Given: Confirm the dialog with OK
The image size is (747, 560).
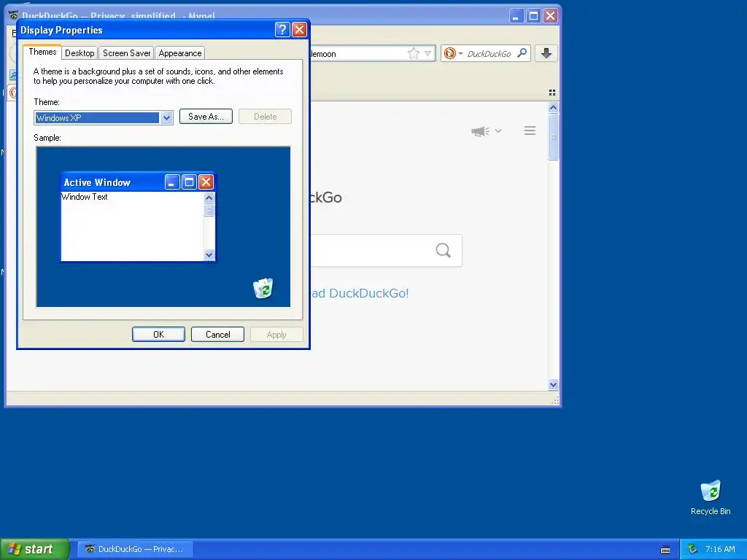Looking at the screenshot, I should pyautogui.click(x=158, y=334).
